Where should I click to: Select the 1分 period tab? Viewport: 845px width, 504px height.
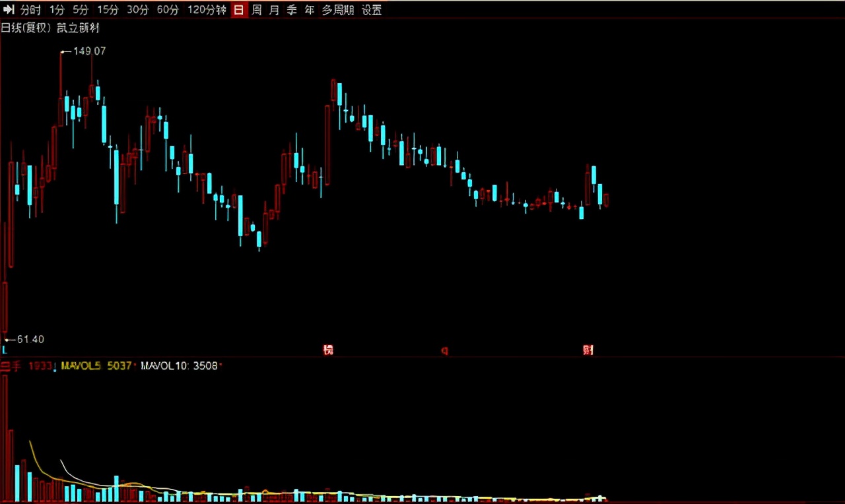pos(57,10)
